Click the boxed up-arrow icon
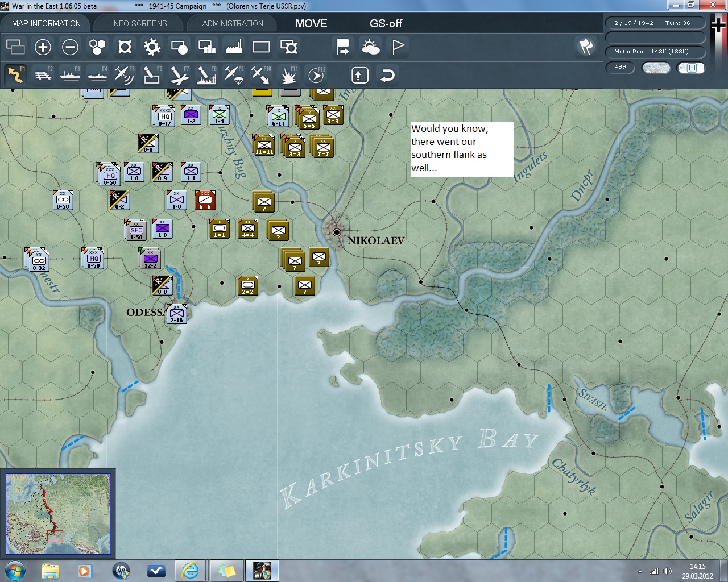This screenshot has width=728, height=582. pyautogui.click(x=360, y=75)
